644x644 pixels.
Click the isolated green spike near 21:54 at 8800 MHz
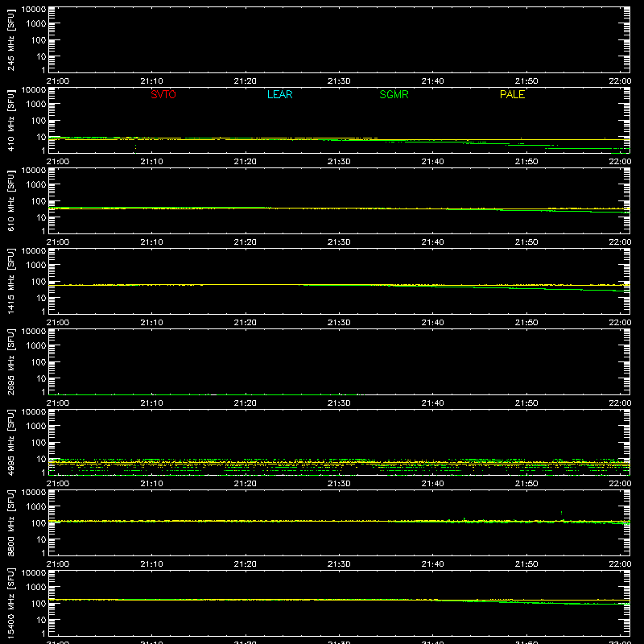[x=561, y=513]
